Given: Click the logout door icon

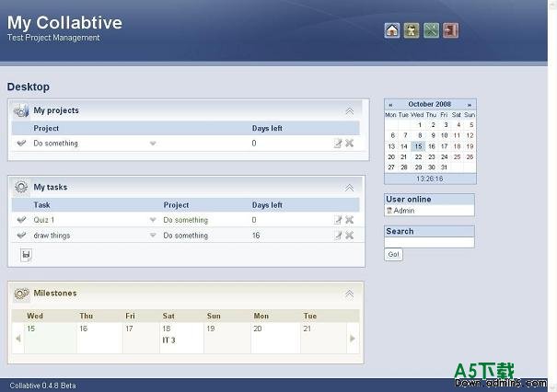Looking at the screenshot, I should pos(450,30).
